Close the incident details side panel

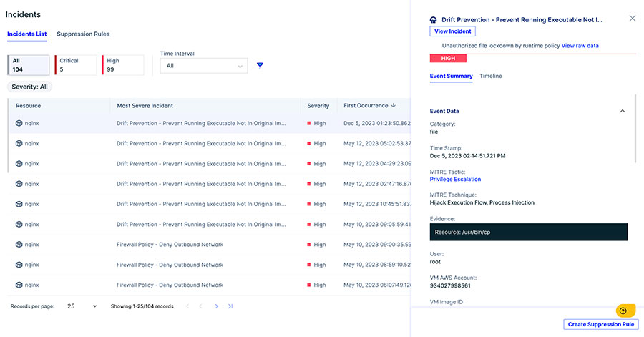pyautogui.click(x=633, y=19)
